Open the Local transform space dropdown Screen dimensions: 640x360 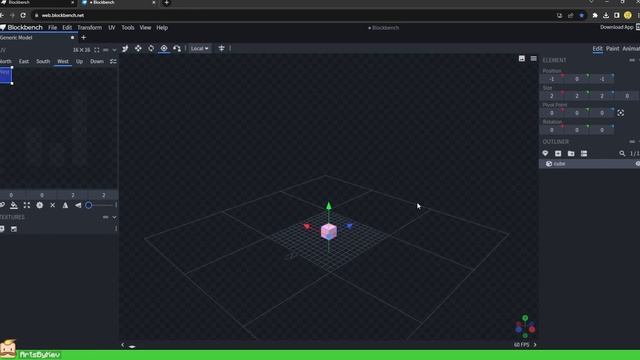(x=200, y=48)
